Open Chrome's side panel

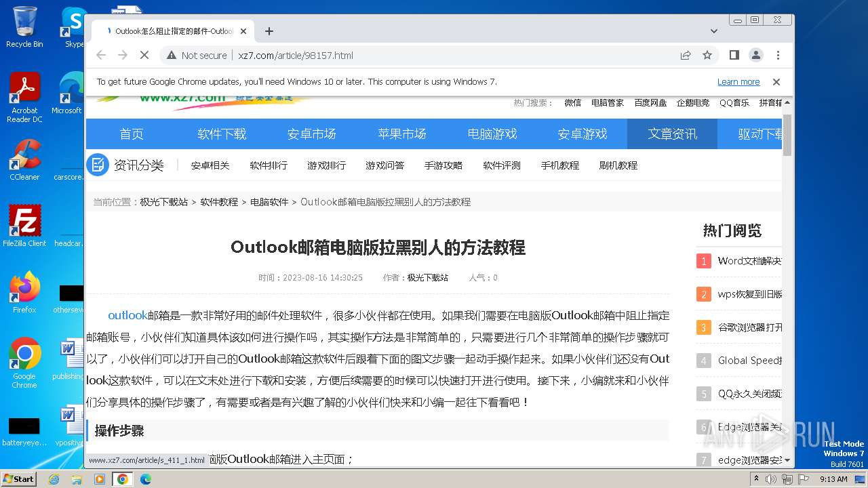(x=734, y=55)
